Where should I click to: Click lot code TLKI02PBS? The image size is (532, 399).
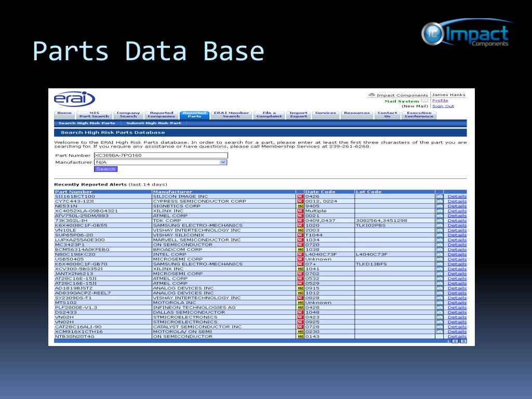(370, 225)
